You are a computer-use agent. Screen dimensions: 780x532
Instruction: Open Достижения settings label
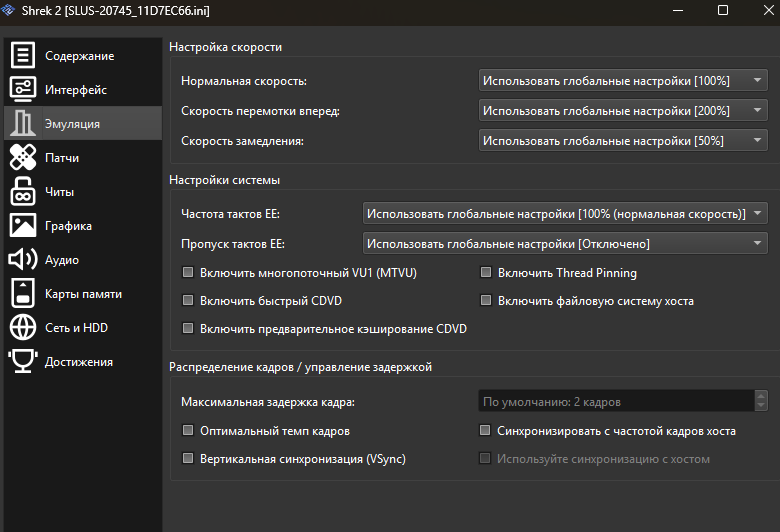tap(79, 362)
